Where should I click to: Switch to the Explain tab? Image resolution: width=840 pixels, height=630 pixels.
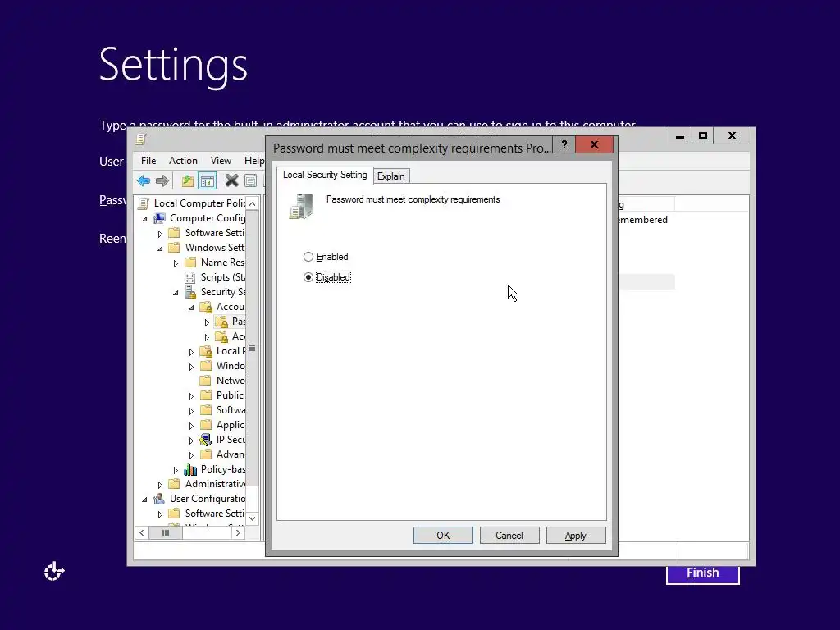[x=391, y=176]
